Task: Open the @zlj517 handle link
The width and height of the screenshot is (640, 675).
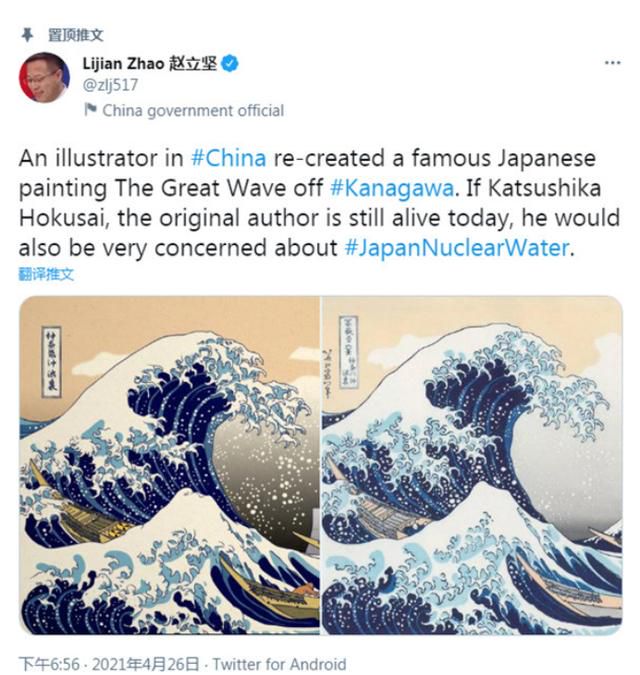Action: (x=110, y=85)
